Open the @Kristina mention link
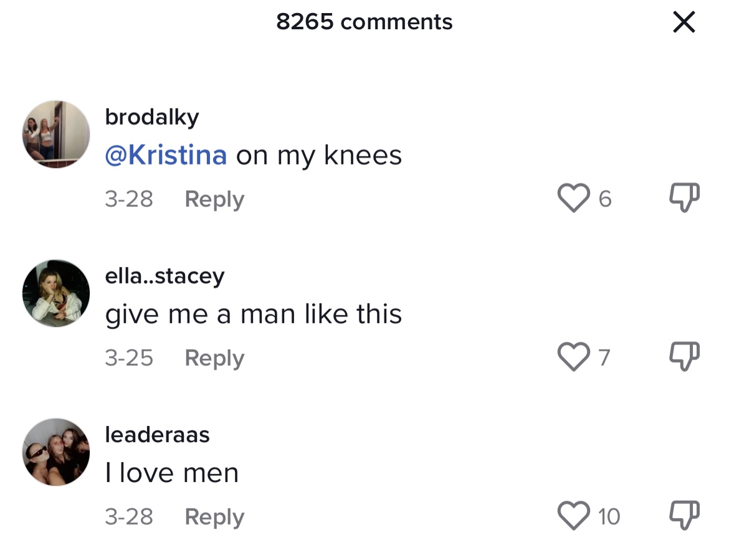The image size is (729, 560). 166,155
